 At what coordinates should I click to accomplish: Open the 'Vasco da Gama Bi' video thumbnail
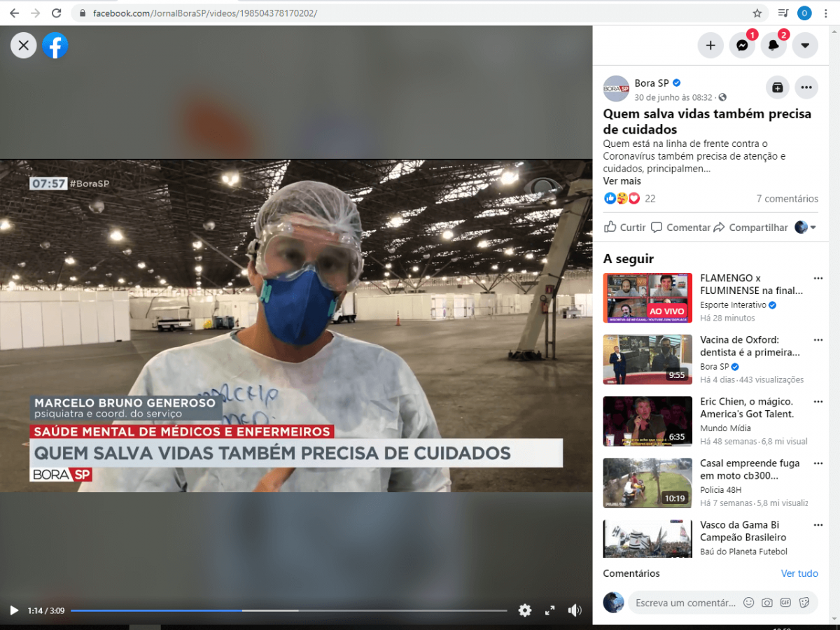click(647, 538)
